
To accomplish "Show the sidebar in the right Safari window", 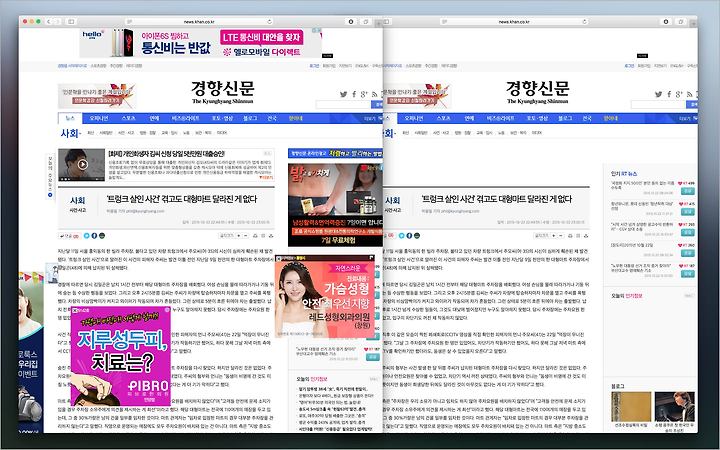I will pos(387,22).
